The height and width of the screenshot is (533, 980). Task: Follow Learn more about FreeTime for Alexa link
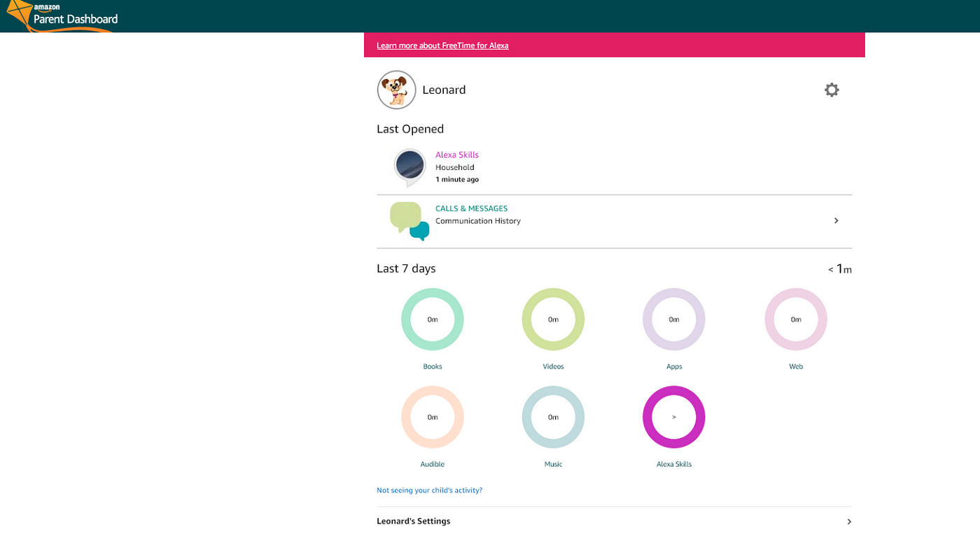pyautogui.click(x=442, y=45)
